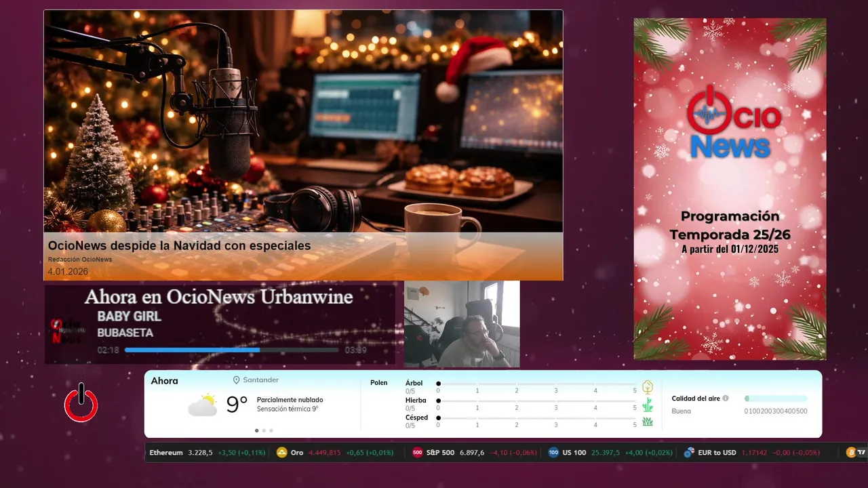Click the Oro ticker label
This screenshot has height=488, width=868.
tap(297, 452)
